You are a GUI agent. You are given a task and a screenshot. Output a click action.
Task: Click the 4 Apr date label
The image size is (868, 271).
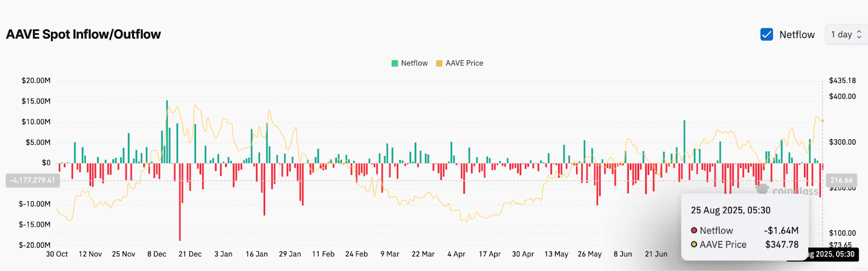(x=456, y=254)
